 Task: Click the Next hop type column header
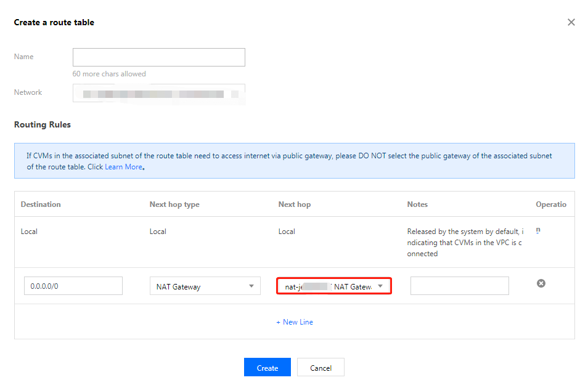174,204
